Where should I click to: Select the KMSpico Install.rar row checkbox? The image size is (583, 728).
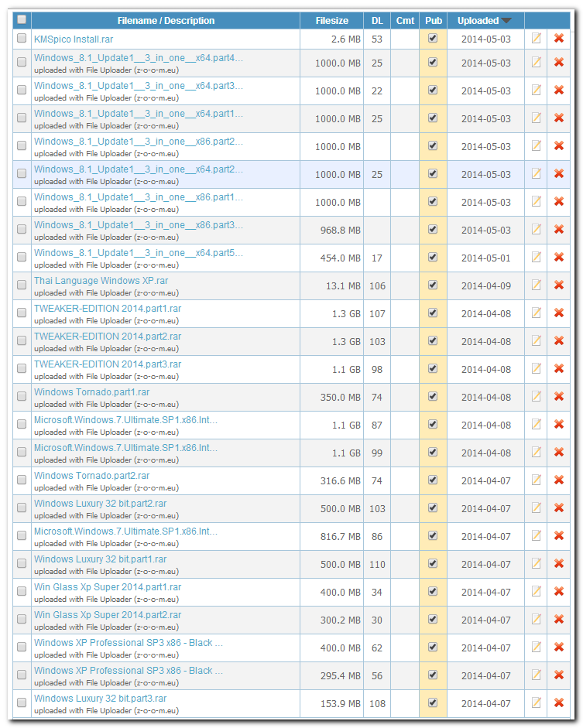(x=22, y=38)
